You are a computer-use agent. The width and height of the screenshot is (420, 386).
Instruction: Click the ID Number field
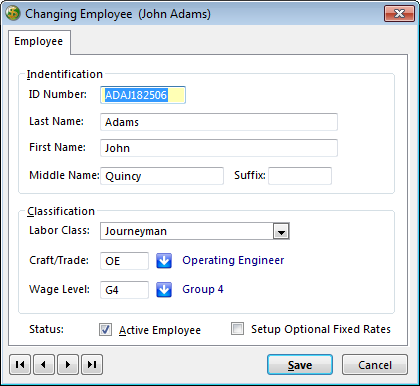pos(143,95)
